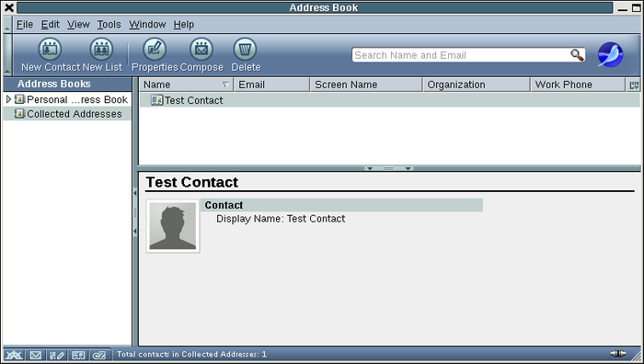Click Display Name: Test Contact text
The width and height of the screenshot is (644, 364).
(281, 219)
